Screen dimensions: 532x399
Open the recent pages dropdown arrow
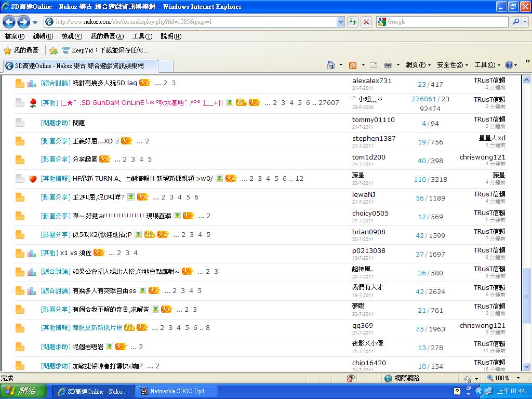click(x=35, y=22)
